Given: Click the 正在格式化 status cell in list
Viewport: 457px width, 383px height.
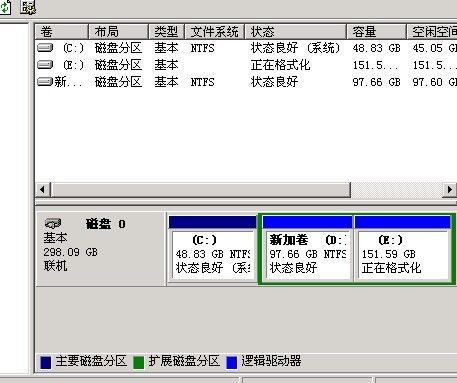Looking at the screenshot, I should (x=280, y=65).
